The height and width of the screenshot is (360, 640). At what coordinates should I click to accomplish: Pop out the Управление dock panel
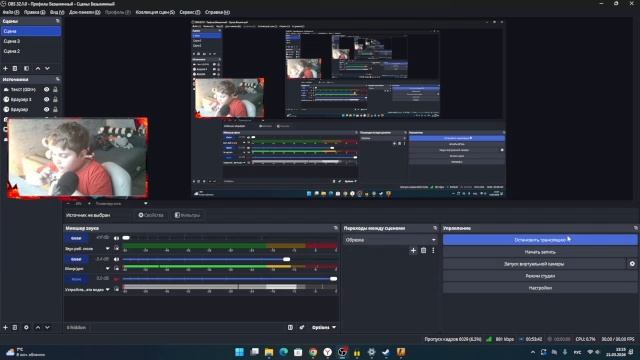coord(636,228)
